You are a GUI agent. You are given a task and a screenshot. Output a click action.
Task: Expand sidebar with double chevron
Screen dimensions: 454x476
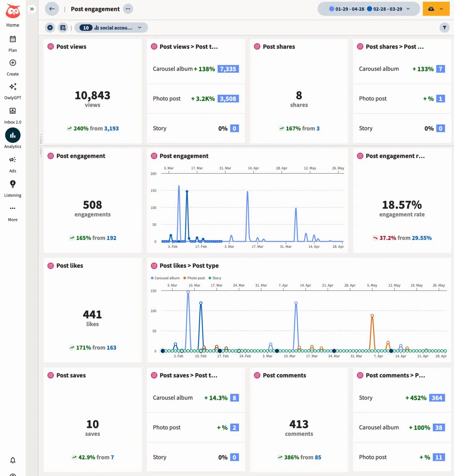(x=32, y=9)
